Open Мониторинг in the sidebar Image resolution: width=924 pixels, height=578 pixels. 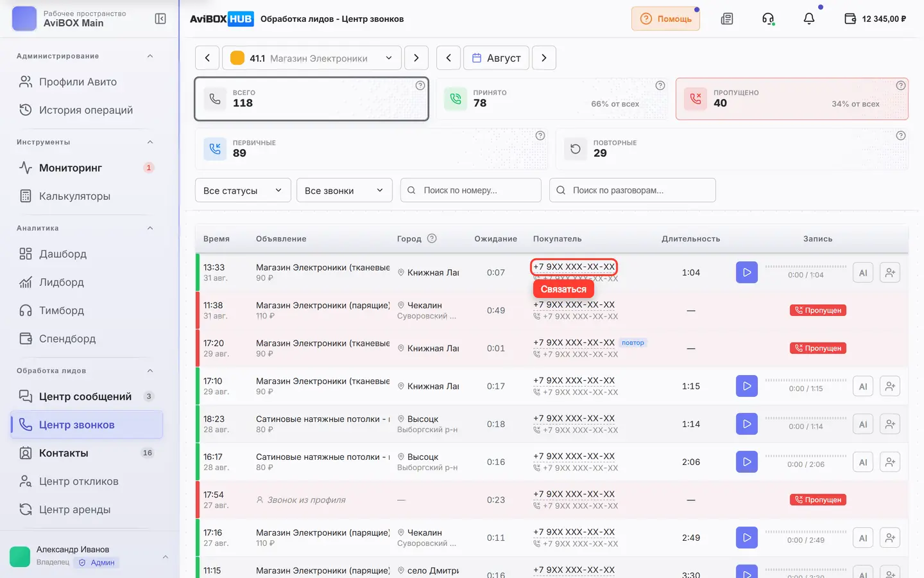(x=87, y=168)
